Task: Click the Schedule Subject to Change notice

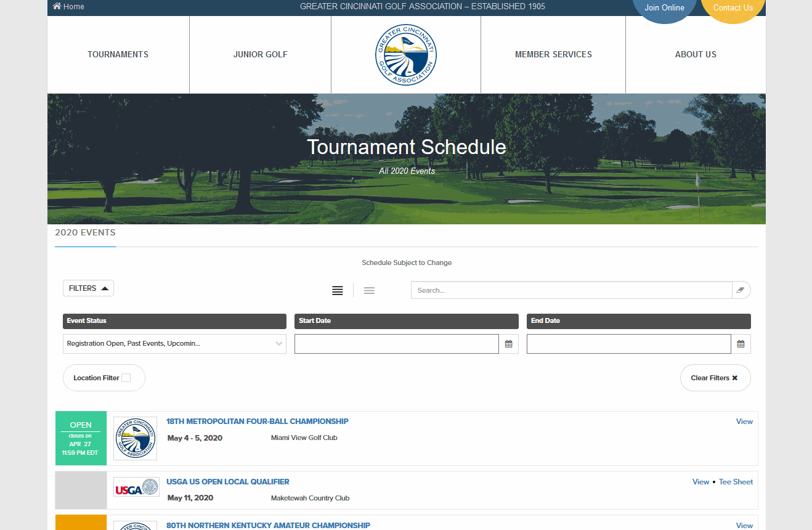Action: (407, 263)
